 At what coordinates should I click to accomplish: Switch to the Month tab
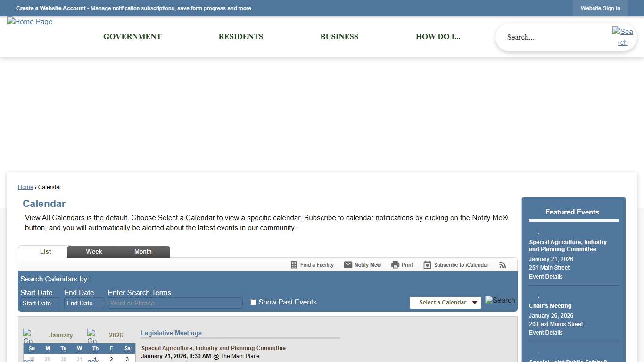[x=142, y=251]
